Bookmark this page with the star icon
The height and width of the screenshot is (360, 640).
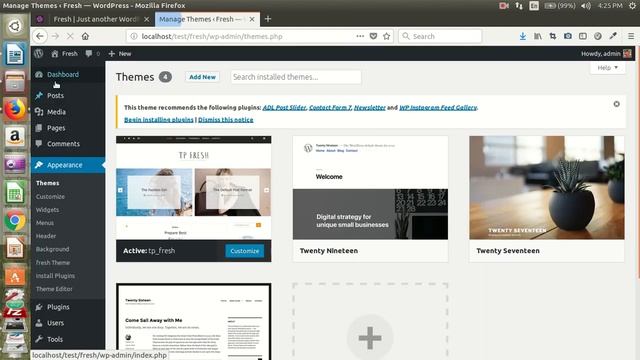(387, 36)
